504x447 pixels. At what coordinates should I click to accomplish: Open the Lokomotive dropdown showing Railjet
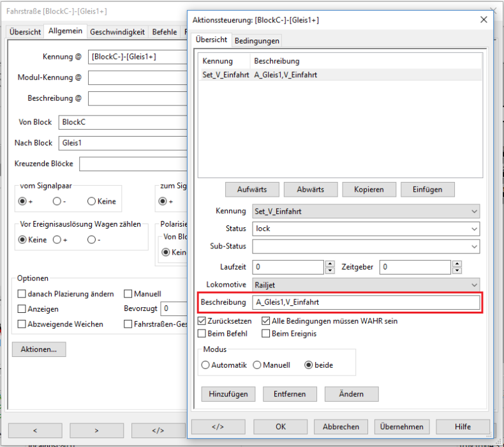366,285
